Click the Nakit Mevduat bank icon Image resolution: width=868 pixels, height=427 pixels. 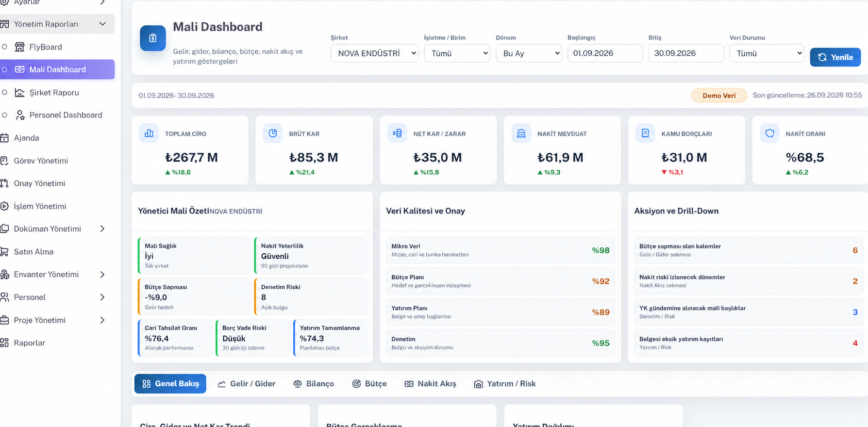tap(521, 133)
